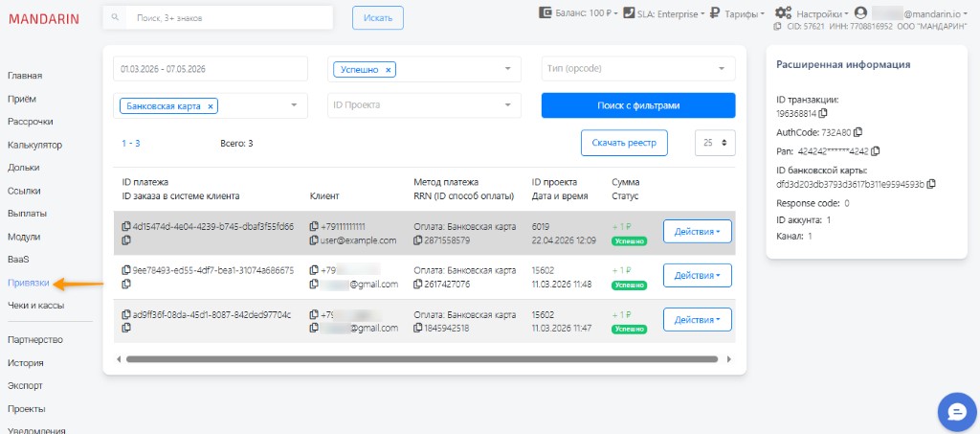Click the user avatar icon
Viewport: 980px width, 434px height.
(x=860, y=13)
